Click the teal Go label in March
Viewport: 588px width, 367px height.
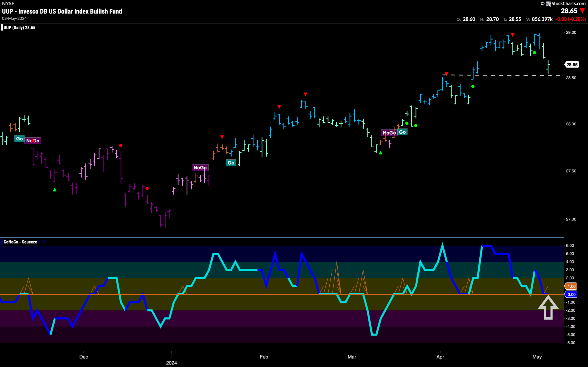[x=402, y=132]
